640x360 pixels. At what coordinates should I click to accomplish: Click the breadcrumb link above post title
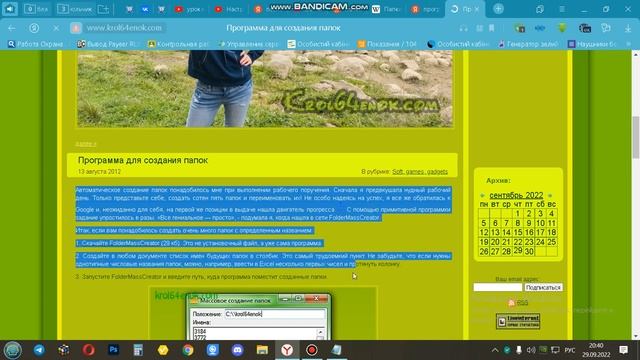pos(86,144)
